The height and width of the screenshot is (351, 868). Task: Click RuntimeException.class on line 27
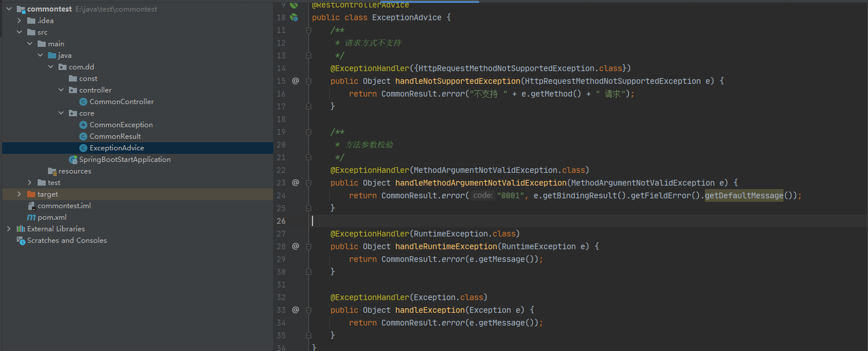[465, 234]
